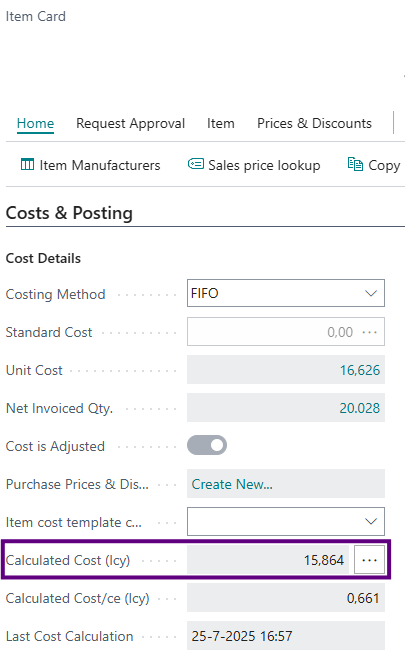Select the Item menu tab
This screenshot has width=406, height=668.
[x=221, y=124]
